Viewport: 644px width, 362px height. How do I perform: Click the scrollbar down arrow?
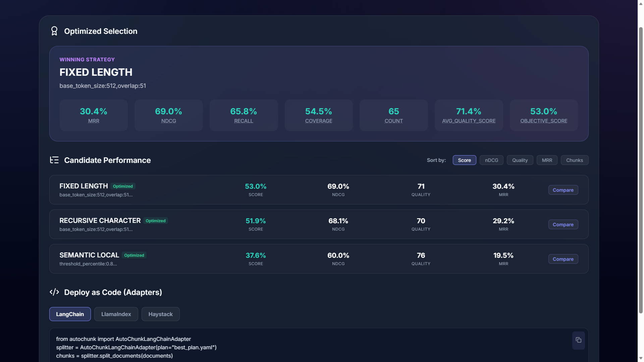click(x=641, y=358)
